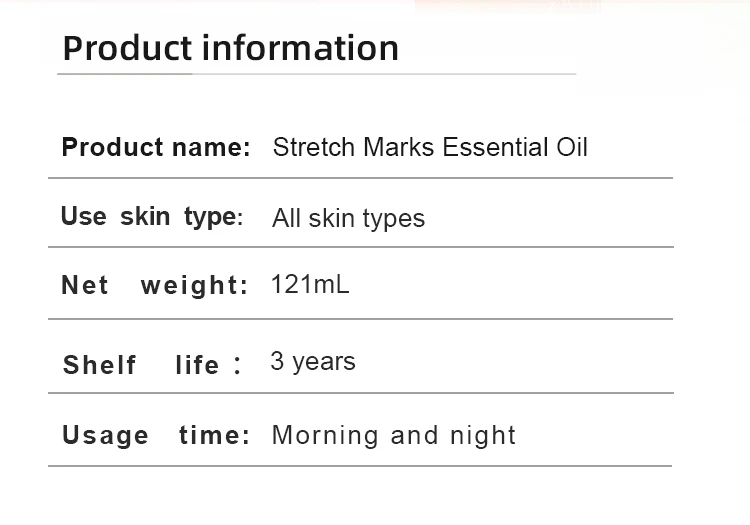
Task: Click the divider below the Shelf life row
Action: pos(360,393)
